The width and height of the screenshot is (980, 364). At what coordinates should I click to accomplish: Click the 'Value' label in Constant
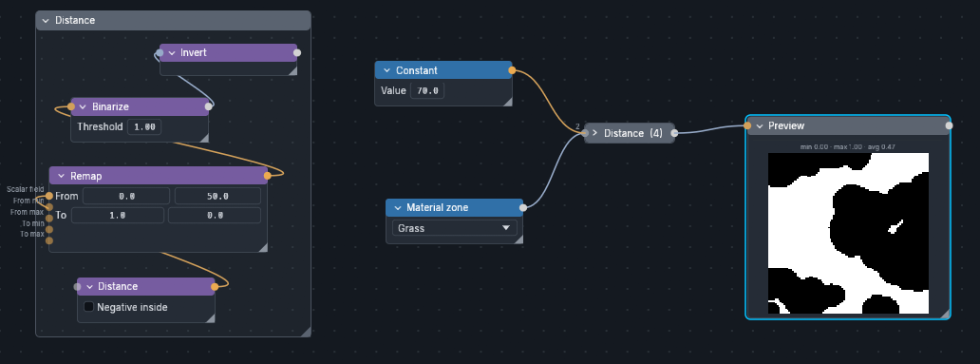[393, 90]
